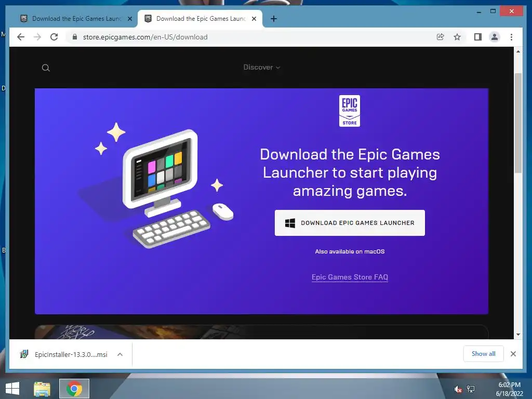
Task: Click the Epic store search magnifier icon
Action: 46,68
